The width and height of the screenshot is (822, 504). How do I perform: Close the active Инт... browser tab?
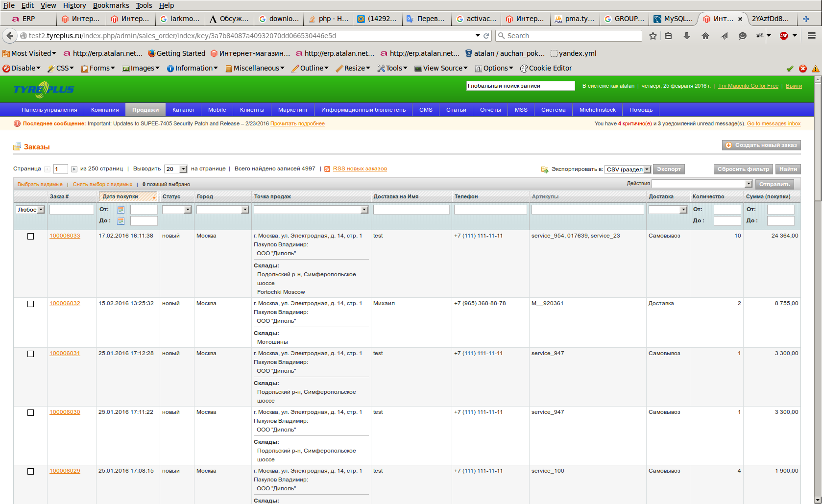(740, 19)
